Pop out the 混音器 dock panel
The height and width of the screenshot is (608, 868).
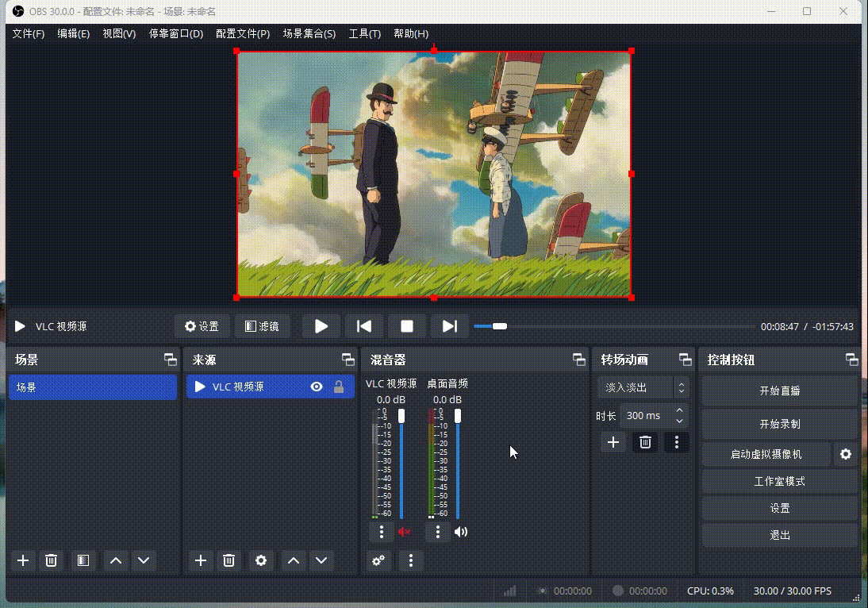coord(579,360)
